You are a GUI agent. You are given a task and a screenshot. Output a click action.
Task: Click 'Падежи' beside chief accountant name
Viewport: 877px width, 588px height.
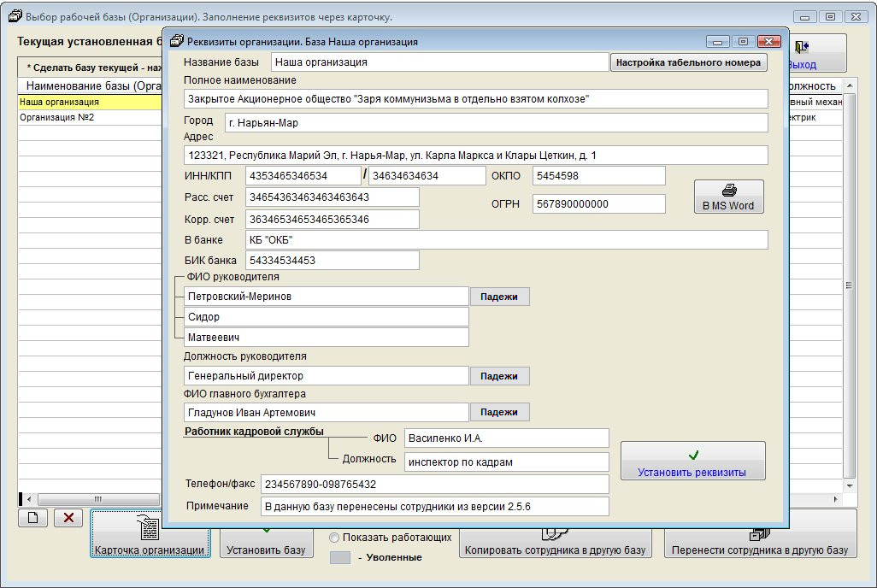click(x=499, y=412)
